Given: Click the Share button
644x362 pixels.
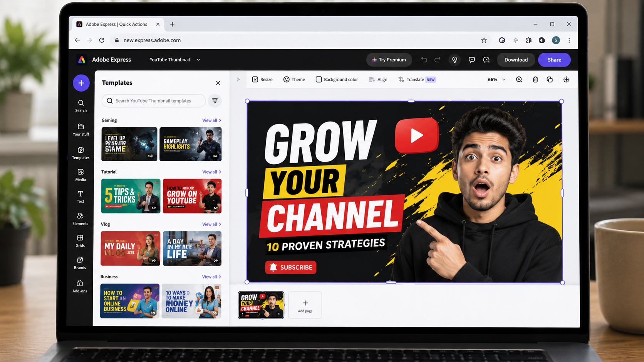Looking at the screenshot, I should pyautogui.click(x=554, y=60).
